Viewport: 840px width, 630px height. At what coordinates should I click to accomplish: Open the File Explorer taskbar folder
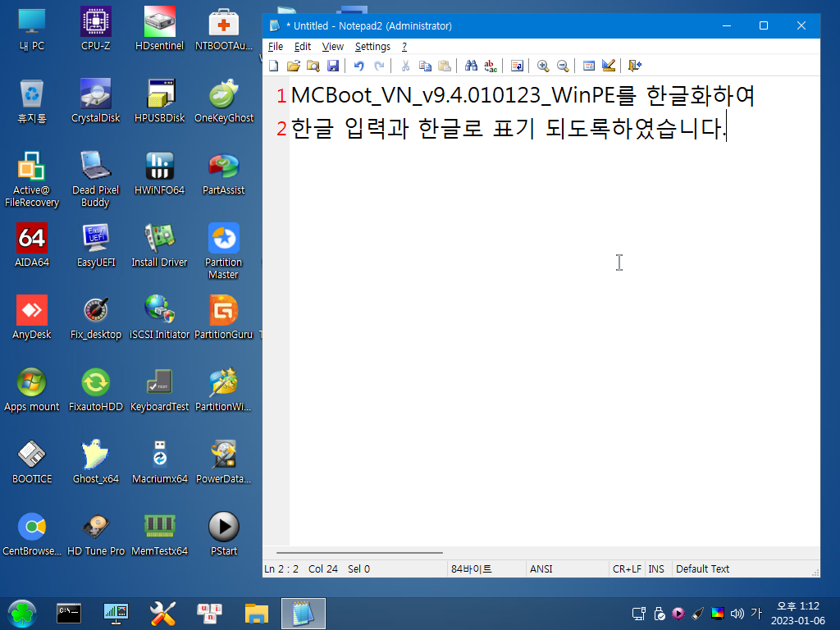(x=257, y=614)
